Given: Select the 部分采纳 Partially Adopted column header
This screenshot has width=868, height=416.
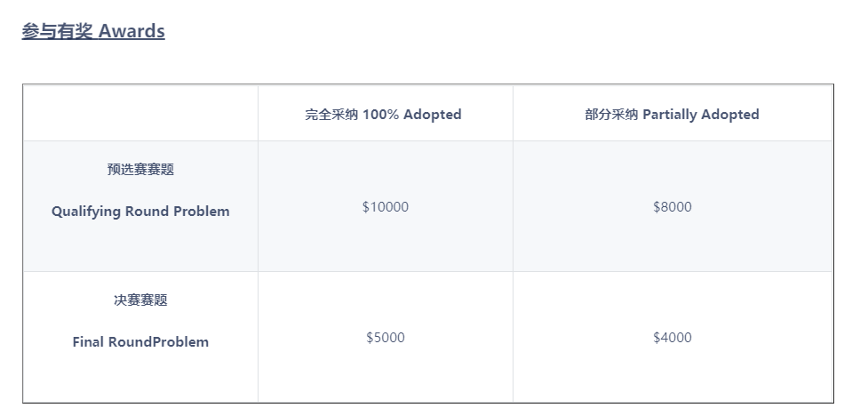Looking at the screenshot, I should coord(672,115).
